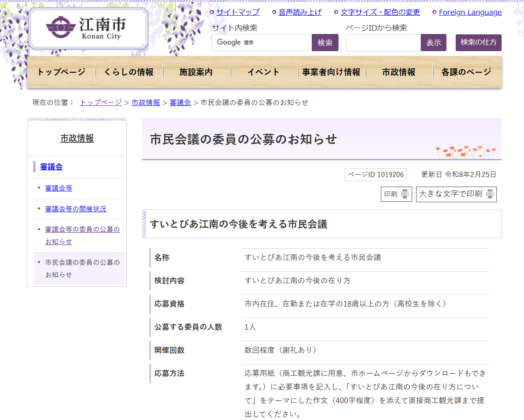Open 審議会等の開催状況 in the sidebar
The height and width of the screenshot is (420, 524).
pyautogui.click(x=76, y=209)
